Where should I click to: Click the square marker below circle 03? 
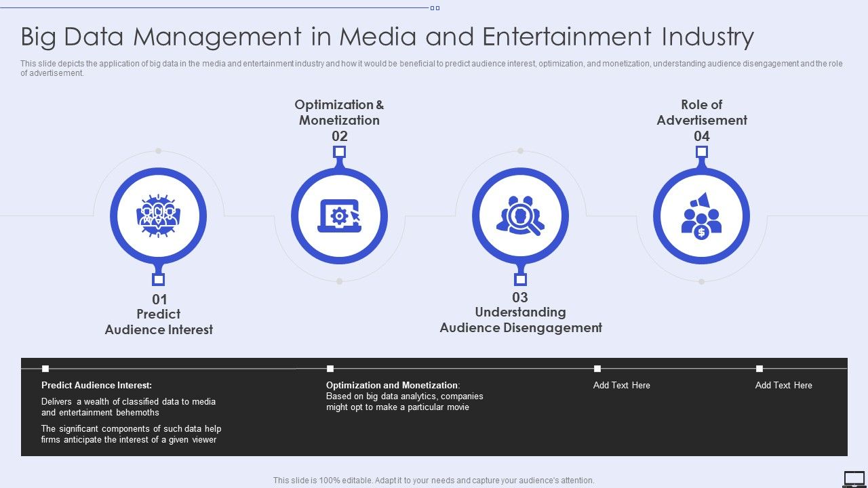click(520, 279)
